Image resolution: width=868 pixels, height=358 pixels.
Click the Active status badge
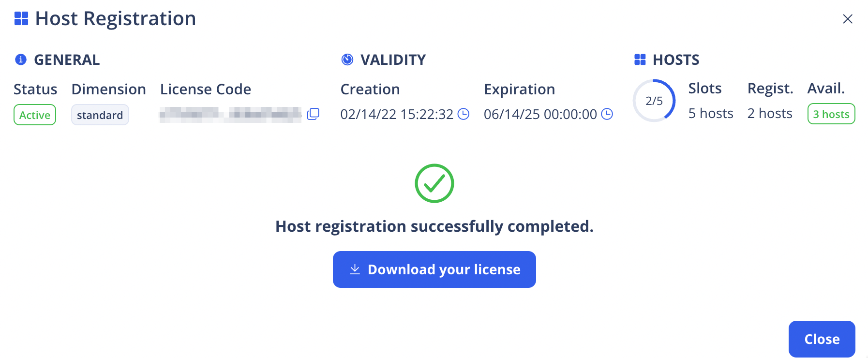(x=34, y=115)
